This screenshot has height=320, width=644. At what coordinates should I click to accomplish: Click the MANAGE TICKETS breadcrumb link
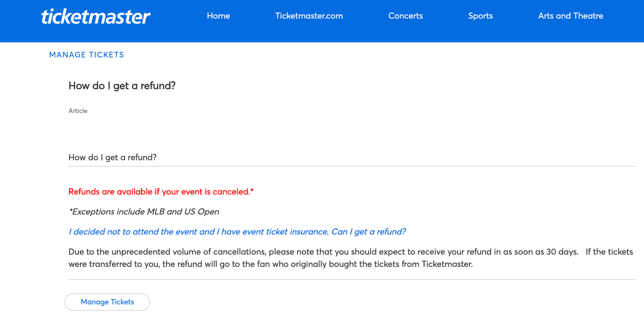86,55
